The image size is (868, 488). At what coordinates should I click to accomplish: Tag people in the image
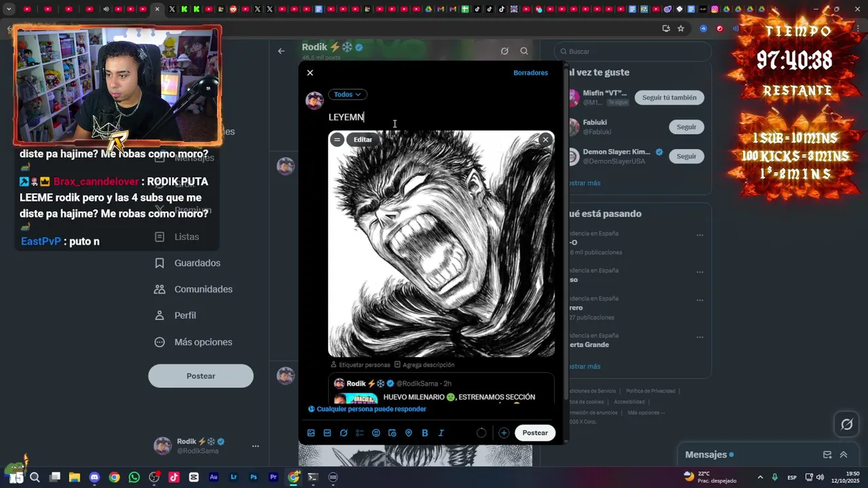click(360, 365)
